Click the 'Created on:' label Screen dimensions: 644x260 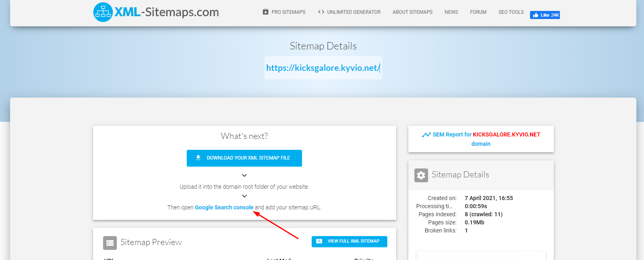442,198
